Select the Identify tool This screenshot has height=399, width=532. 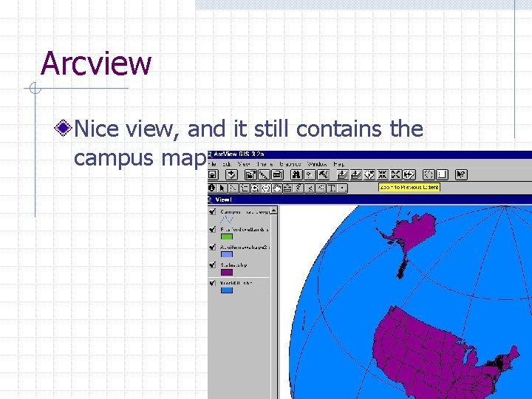pos(212,188)
